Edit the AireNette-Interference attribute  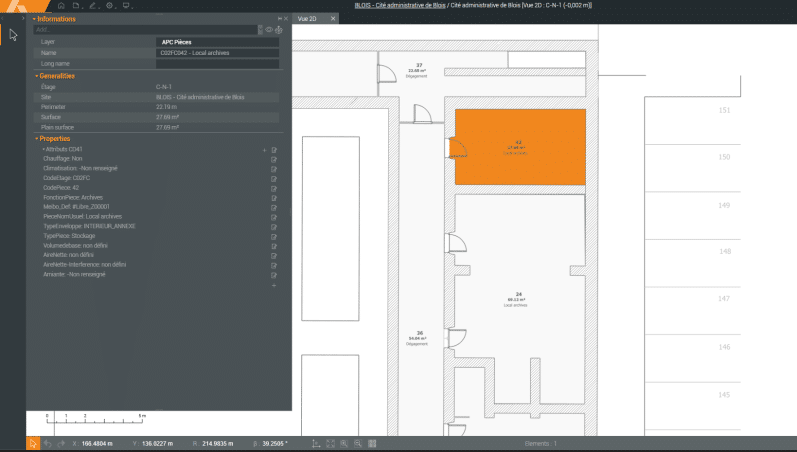pos(274,266)
